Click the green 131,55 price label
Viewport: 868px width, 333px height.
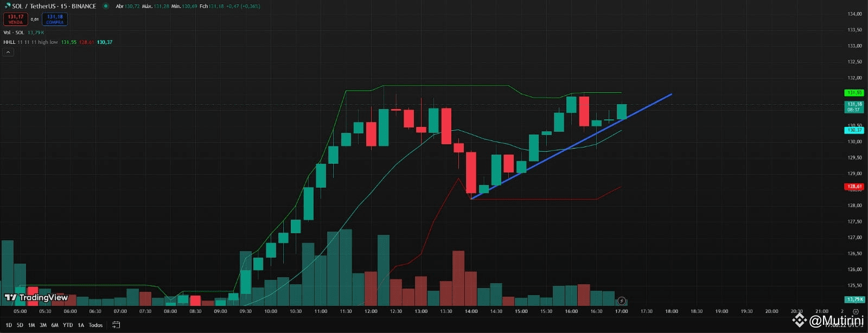[x=854, y=93]
